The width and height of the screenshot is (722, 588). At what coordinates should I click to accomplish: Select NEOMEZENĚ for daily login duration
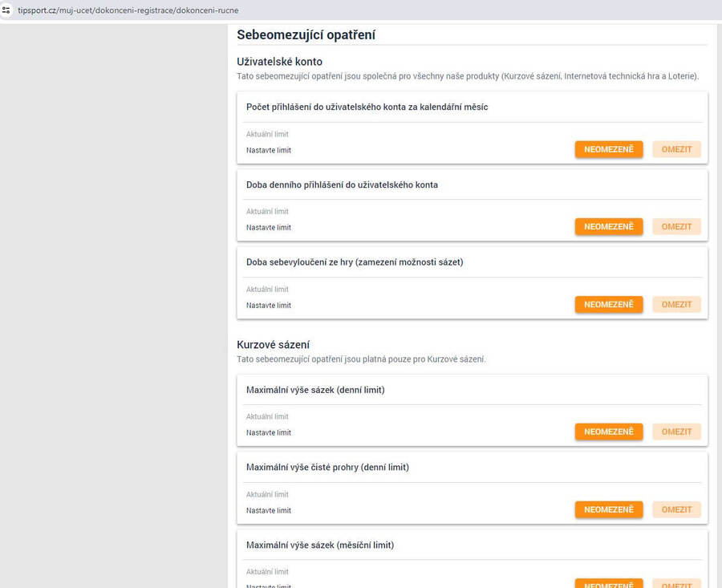[609, 226]
